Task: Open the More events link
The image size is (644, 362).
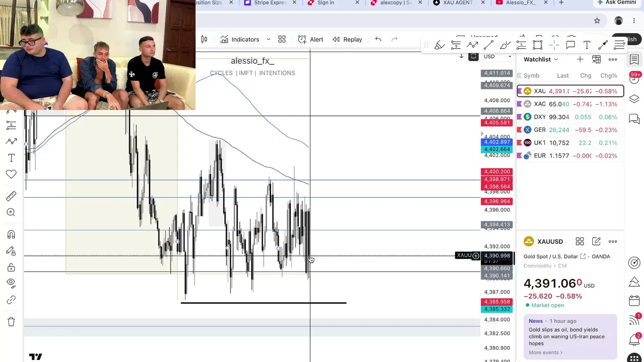Action: (x=545, y=352)
